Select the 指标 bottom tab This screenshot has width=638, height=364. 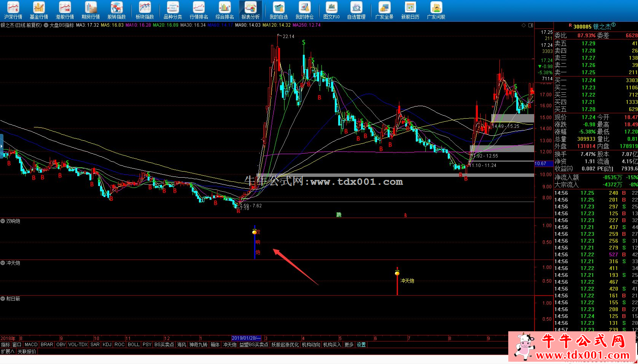click(6, 345)
